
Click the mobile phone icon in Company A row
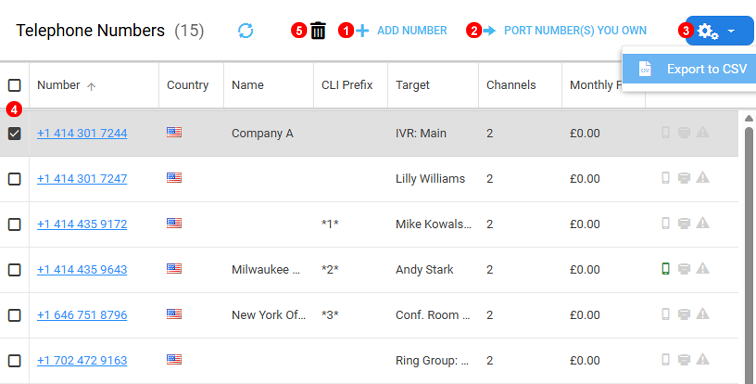coord(665,132)
